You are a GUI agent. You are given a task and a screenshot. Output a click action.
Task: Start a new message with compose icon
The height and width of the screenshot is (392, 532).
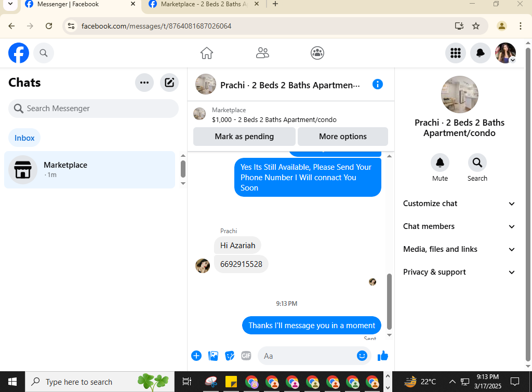pos(169,83)
